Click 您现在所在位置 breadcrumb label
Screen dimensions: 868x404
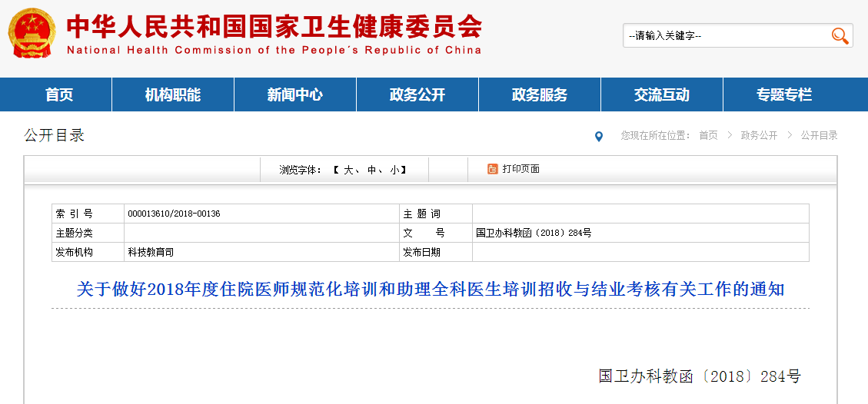tap(656, 135)
